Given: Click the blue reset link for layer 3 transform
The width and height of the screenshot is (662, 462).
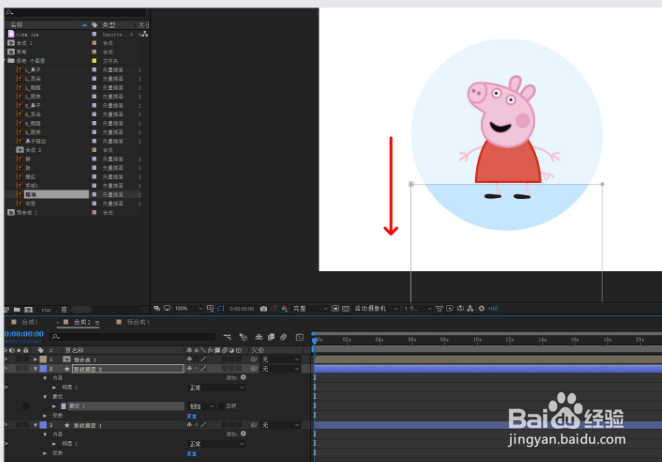Looking at the screenshot, I should point(192,454).
